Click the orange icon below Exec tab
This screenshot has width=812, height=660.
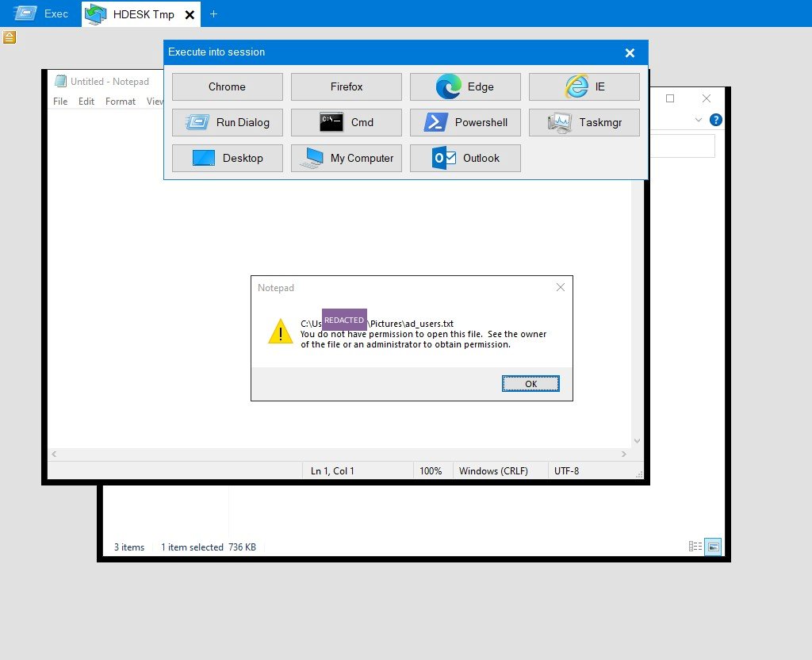[x=10, y=37]
